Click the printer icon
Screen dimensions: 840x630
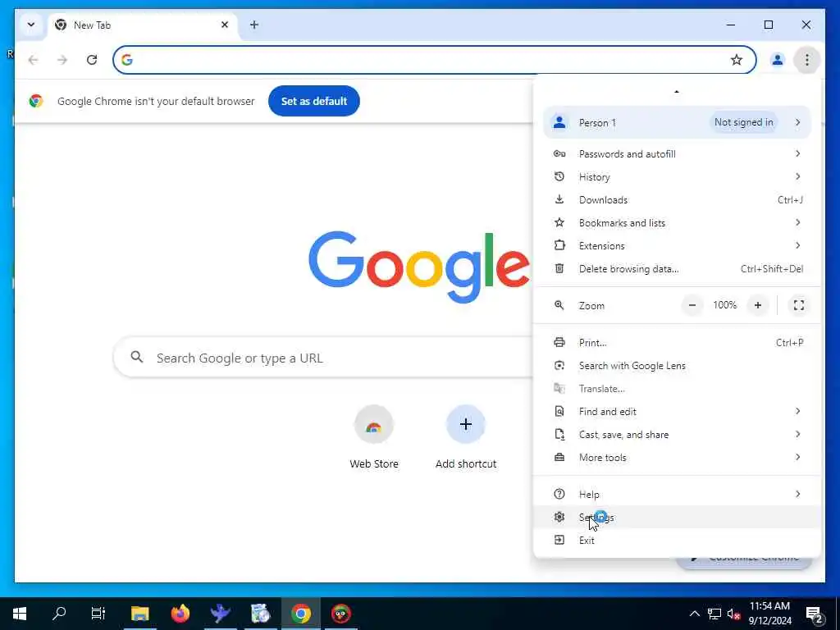pos(559,342)
